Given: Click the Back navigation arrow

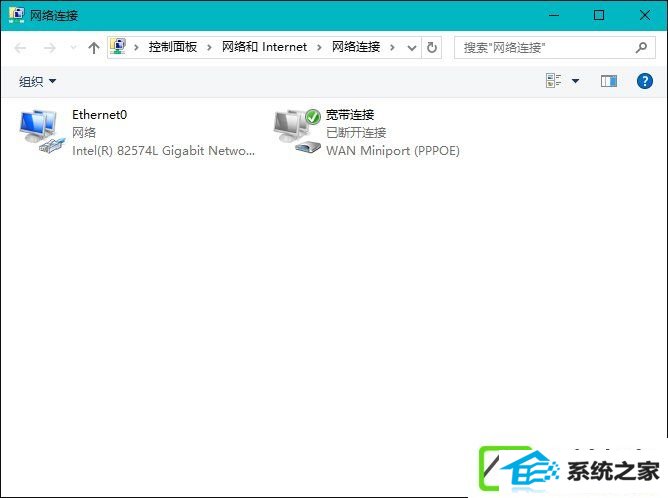Looking at the screenshot, I should pyautogui.click(x=20, y=48).
